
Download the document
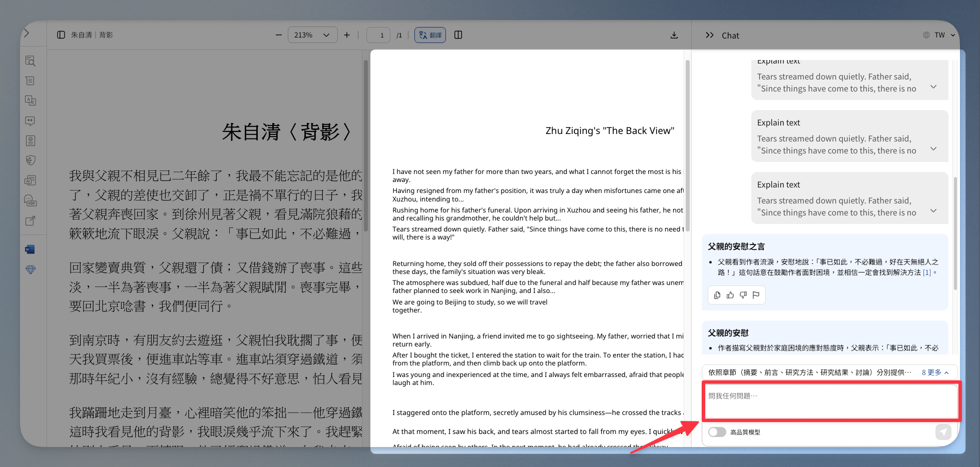[x=674, y=35]
